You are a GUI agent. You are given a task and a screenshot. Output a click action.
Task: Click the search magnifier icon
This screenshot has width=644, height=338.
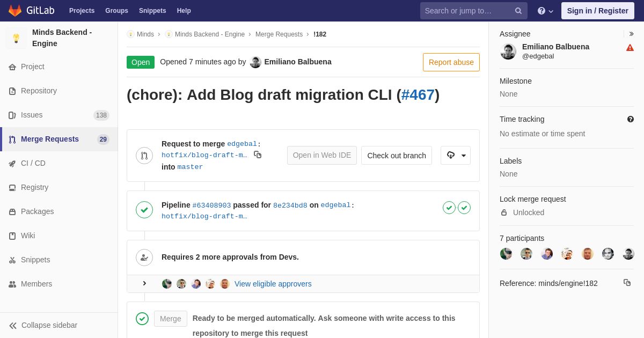[518, 11]
